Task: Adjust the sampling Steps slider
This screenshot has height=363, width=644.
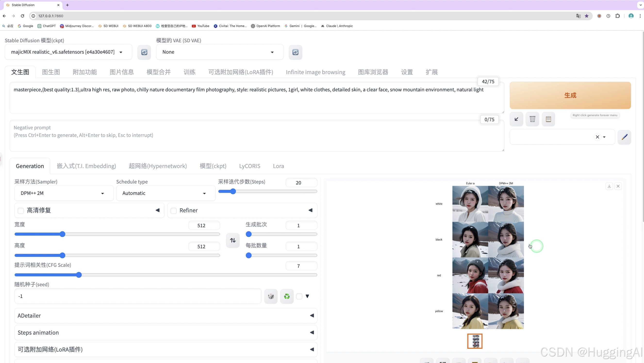Action: click(x=267, y=191)
